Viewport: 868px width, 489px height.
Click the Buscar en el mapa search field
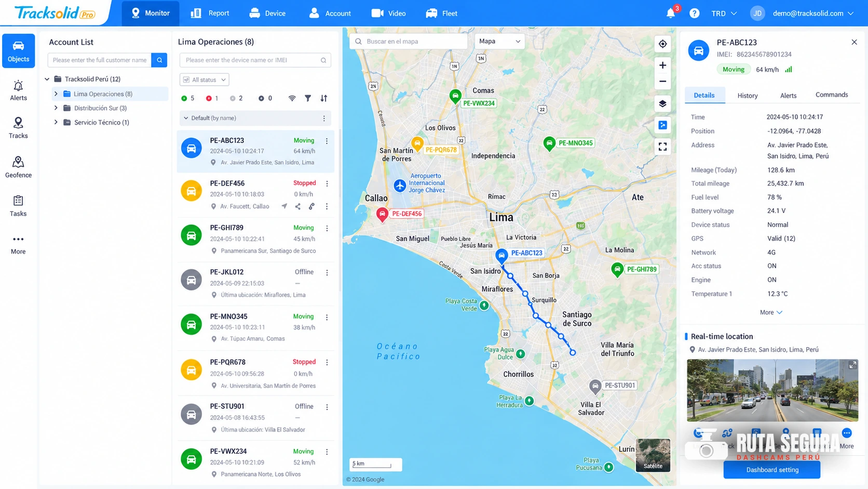click(x=409, y=41)
